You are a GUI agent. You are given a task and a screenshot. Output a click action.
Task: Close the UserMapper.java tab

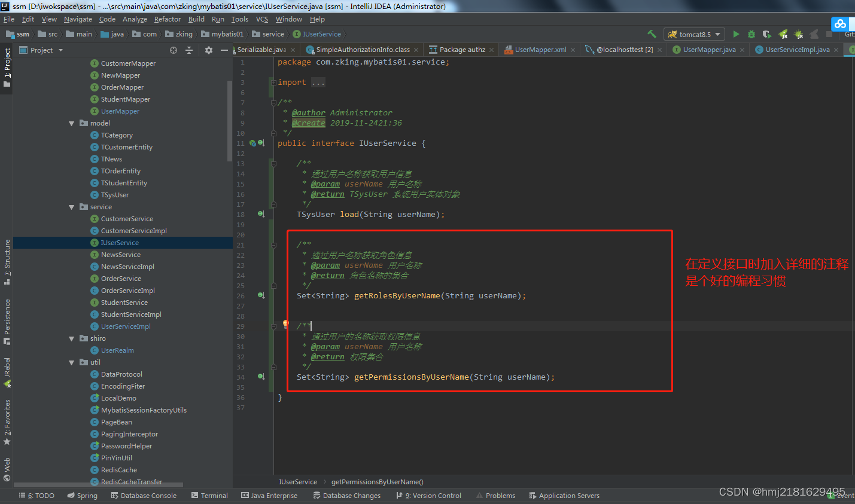743,50
